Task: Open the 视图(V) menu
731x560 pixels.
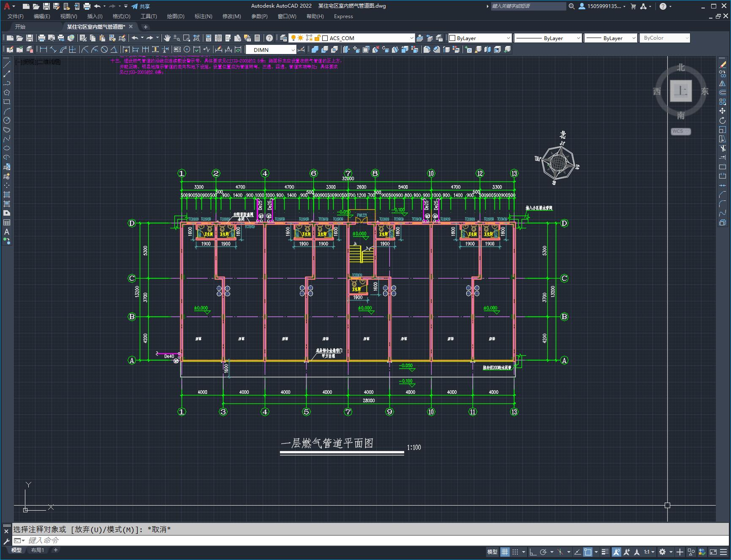Action: 68,16
